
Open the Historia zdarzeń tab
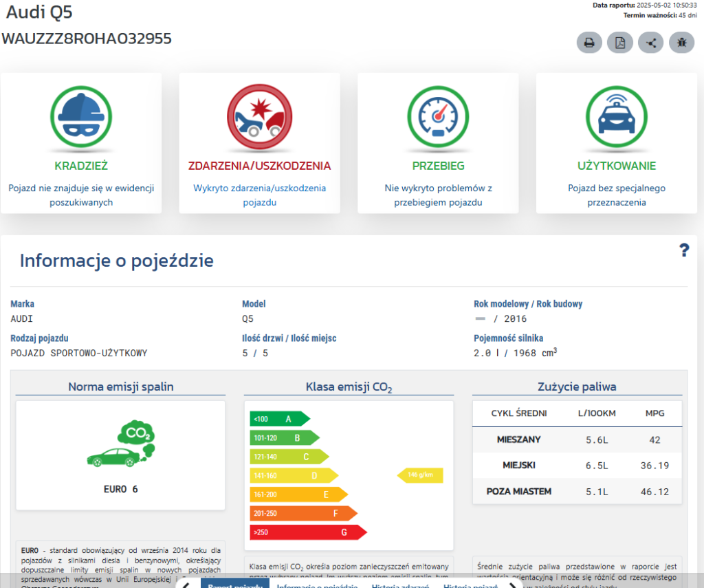point(400,585)
